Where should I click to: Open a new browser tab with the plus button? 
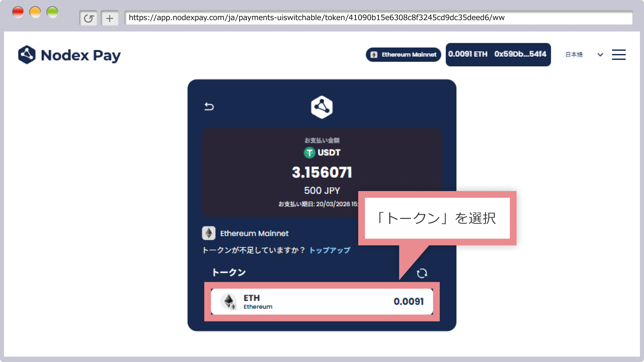tap(110, 18)
